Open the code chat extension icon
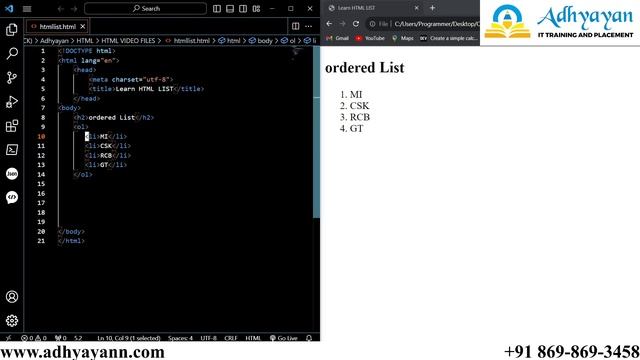This screenshot has width=640, height=360. (x=12, y=198)
